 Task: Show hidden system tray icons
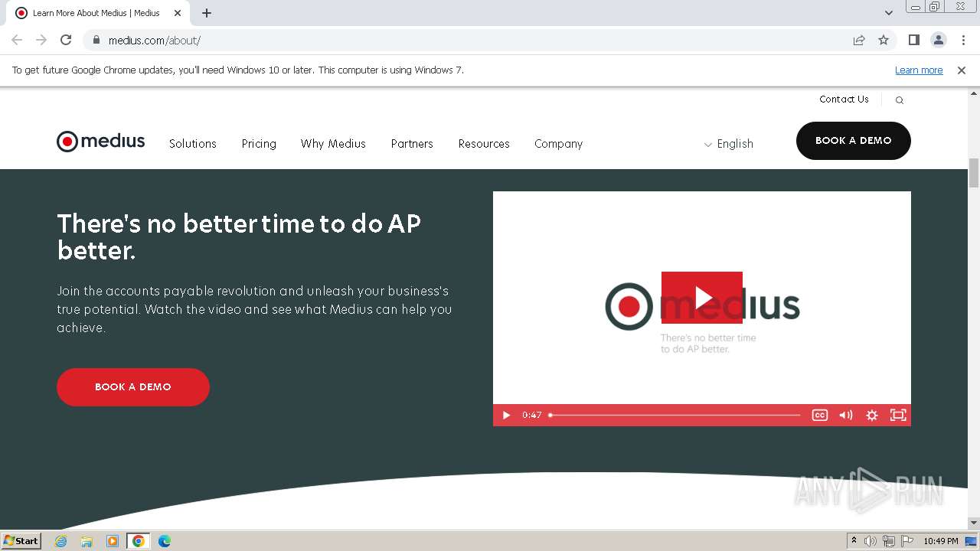854,541
